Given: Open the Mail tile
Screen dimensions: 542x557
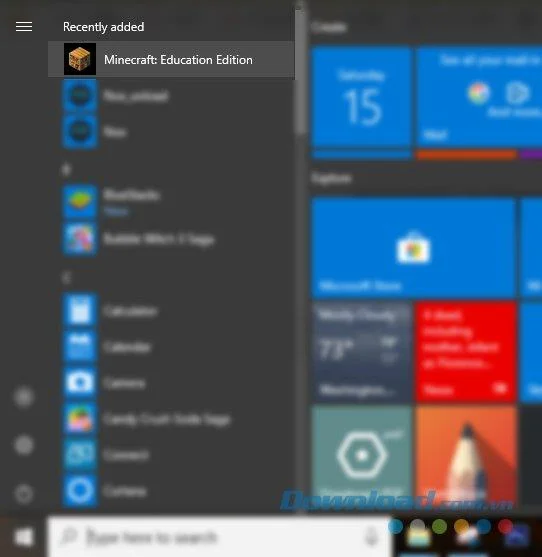Looking at the screenshot, I should 479,97.
